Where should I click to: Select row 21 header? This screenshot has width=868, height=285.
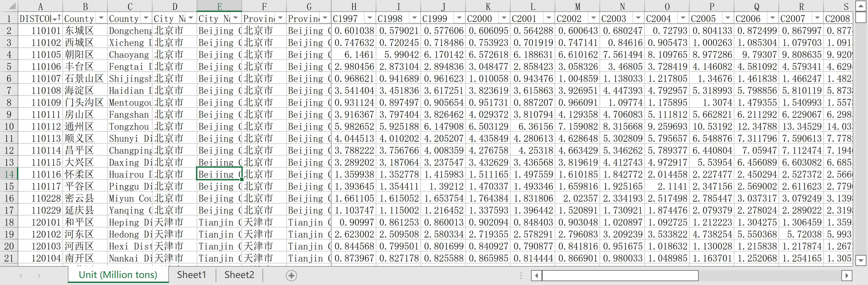(9, 258)
